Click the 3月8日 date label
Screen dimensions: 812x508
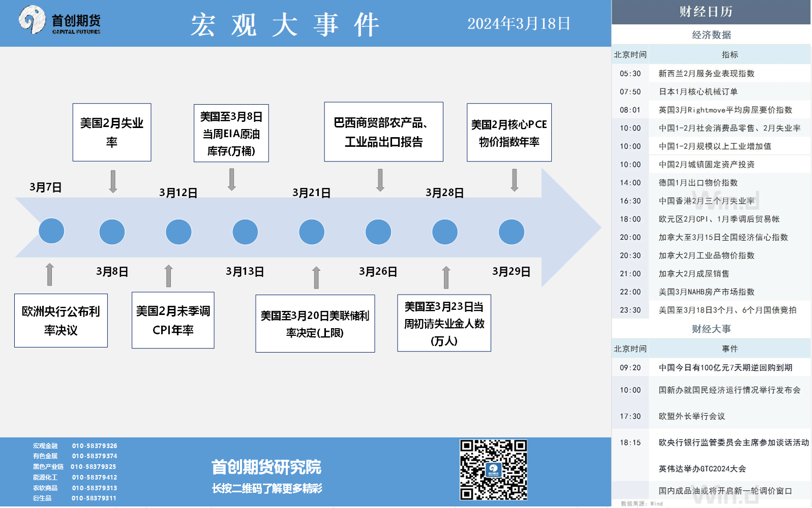click(112, 272)
